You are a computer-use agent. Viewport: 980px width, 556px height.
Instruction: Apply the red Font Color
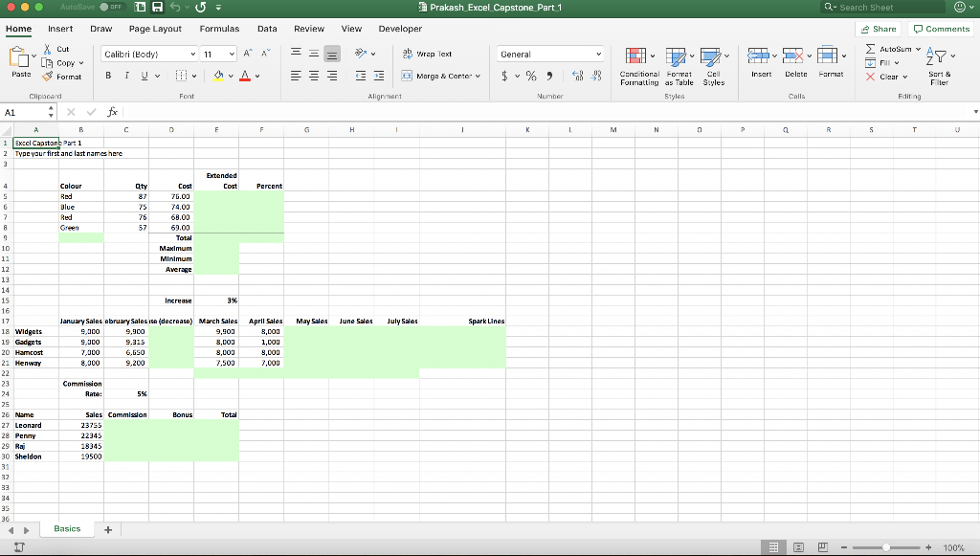pyautogui.click(x=245, y=76)
